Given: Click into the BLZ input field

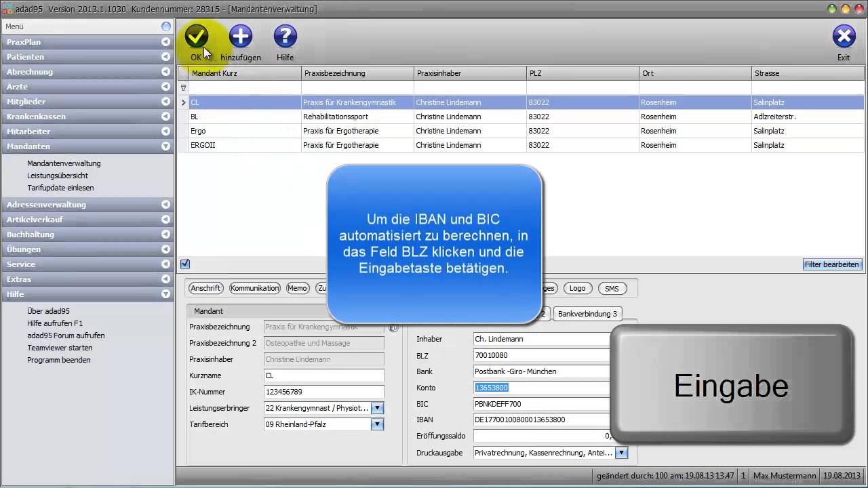Looking at the screenshot, I should 541,355.
